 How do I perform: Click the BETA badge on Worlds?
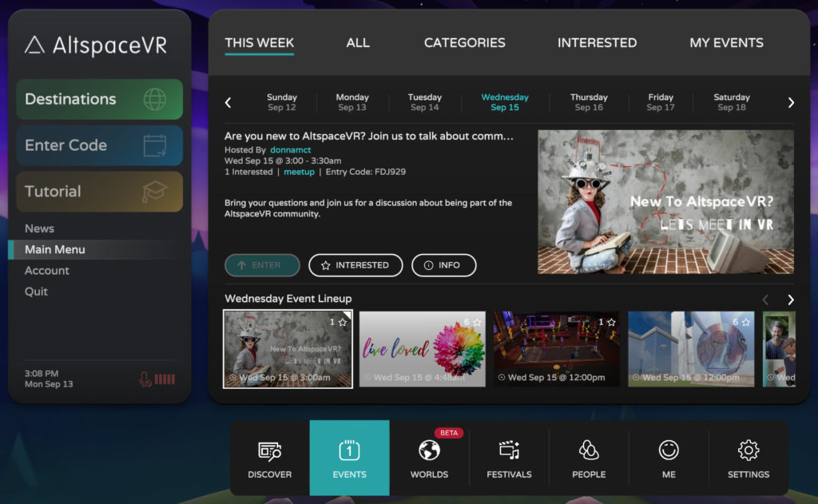(x=449, y=433)
